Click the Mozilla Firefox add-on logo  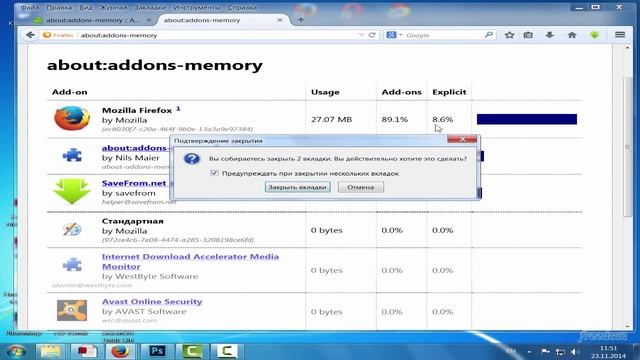coord(72,118)
